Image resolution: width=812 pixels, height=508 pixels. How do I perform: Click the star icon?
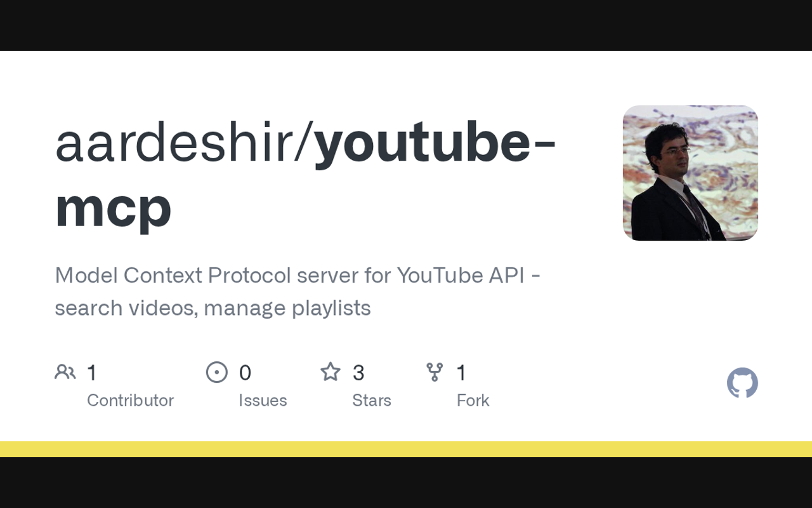[x=331, y=371]
